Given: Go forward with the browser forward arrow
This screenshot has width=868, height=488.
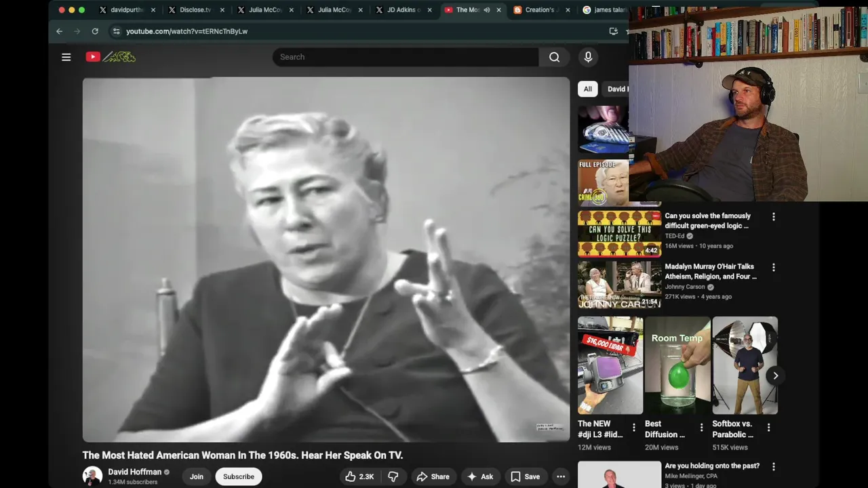Looking at the screenshot, I should coord(77,31).
